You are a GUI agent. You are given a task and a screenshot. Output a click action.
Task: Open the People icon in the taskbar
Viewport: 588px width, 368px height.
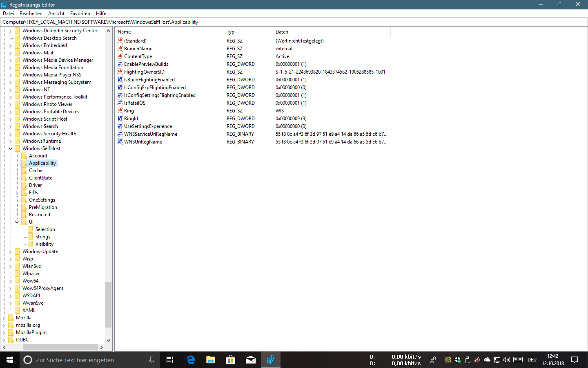point(433,360)
